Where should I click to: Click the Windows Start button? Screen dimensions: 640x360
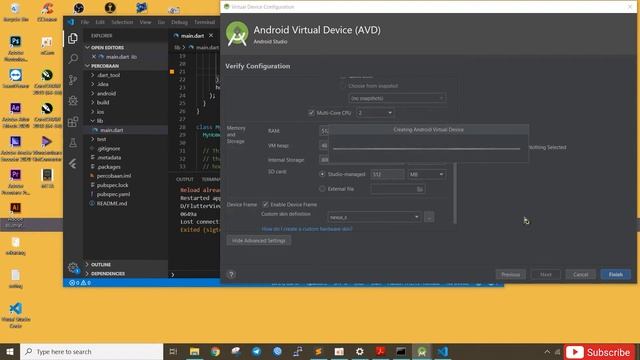pyautogui.click(x=10, y=351)
